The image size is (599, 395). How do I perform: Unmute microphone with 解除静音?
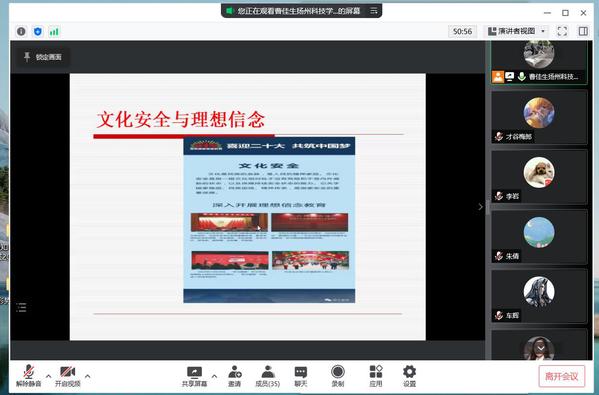28,376
